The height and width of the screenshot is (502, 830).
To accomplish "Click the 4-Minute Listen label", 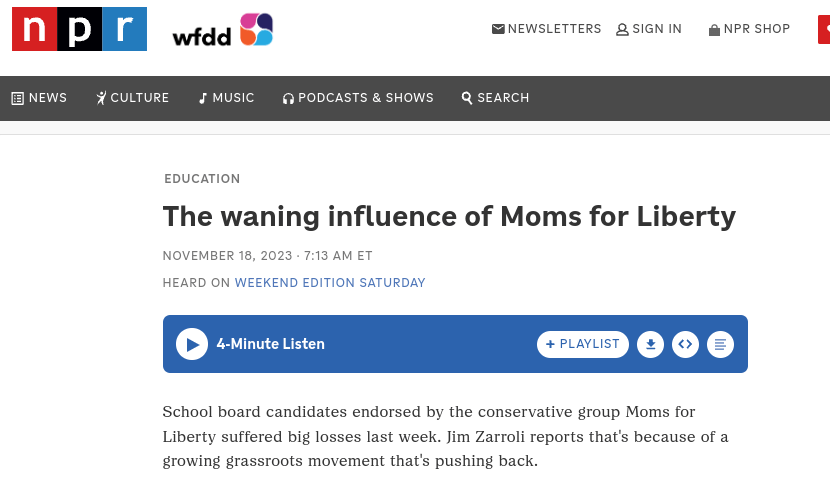I will pos(270,344).
